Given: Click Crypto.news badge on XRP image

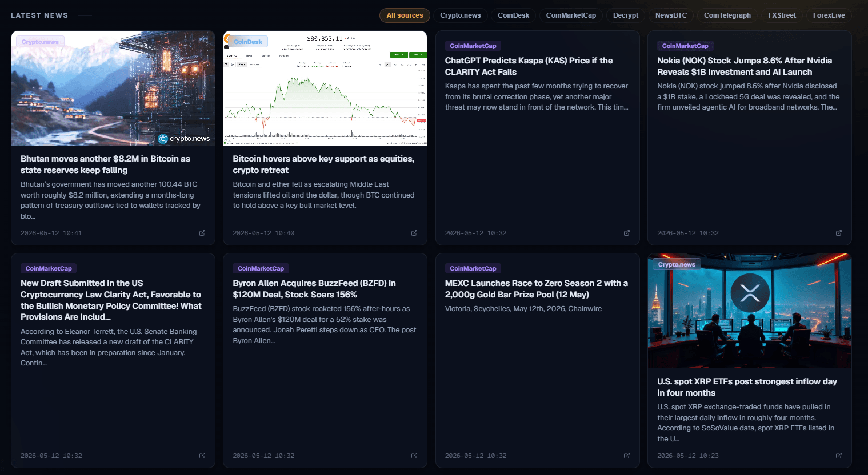Looking at the screenshot, I should click(x=677, y=264).
